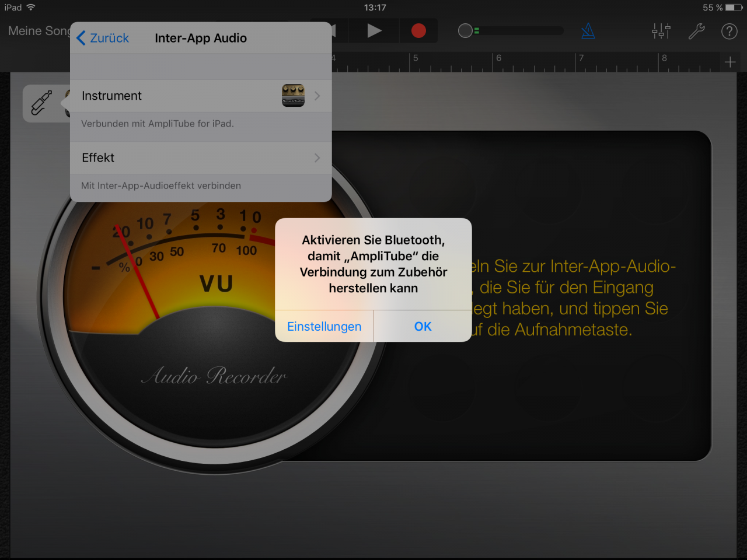This screenshot has width=747, height=560.
Task: Confirm the Bluetooth alert with OK
Action: [423, 327]
